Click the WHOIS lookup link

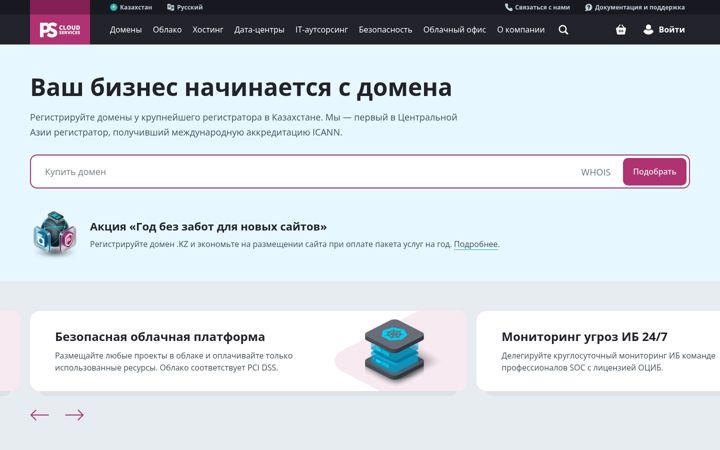[x=596, y=172]
